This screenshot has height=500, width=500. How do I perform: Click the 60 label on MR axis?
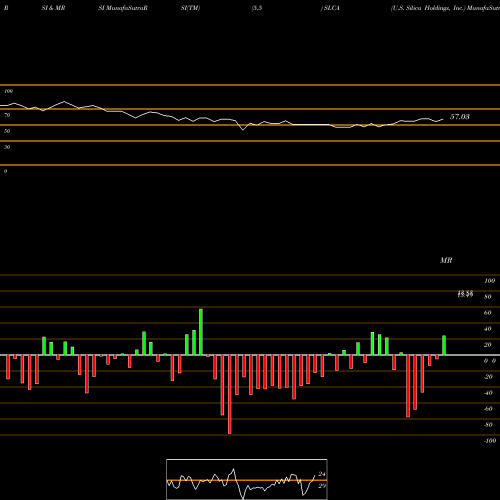pos(488,313)
